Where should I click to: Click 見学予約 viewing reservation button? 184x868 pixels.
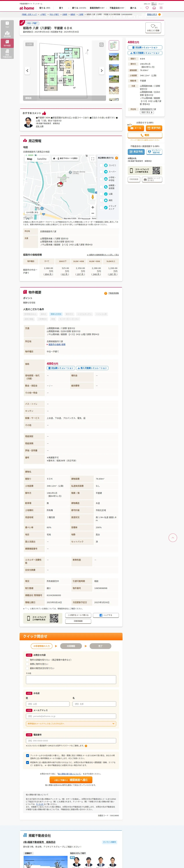click(154, 128)
